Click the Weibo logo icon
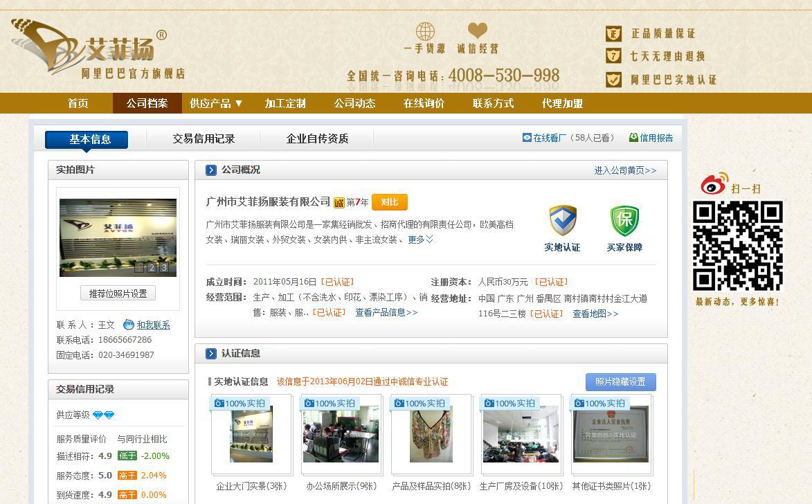 714,184
